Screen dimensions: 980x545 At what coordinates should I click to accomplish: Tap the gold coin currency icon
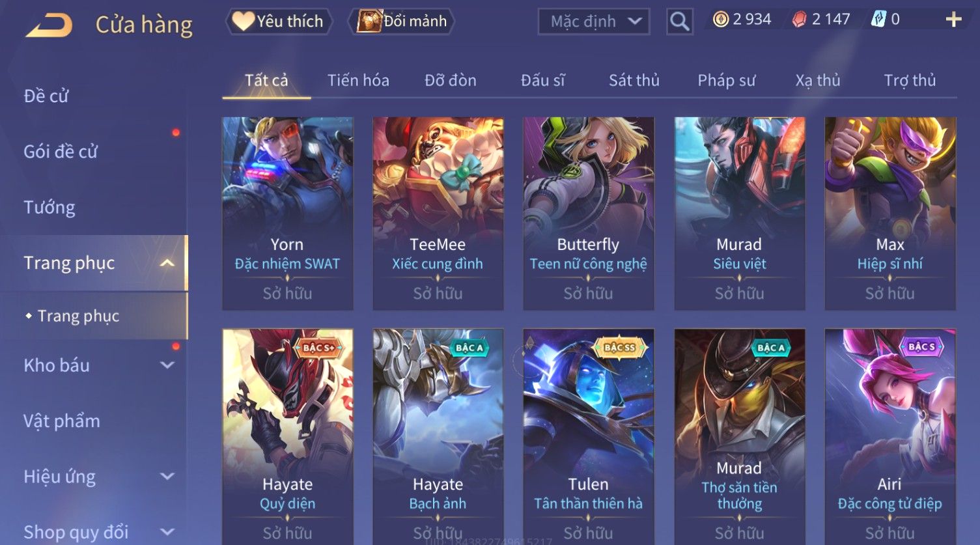pyautogui.click(x=720, y=20)
